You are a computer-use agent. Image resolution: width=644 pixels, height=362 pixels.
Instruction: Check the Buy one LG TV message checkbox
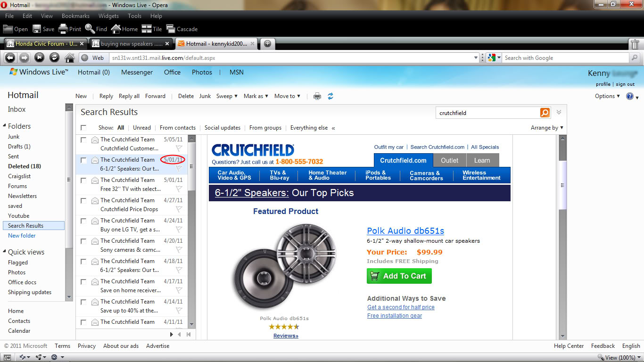tap(83, 221)
